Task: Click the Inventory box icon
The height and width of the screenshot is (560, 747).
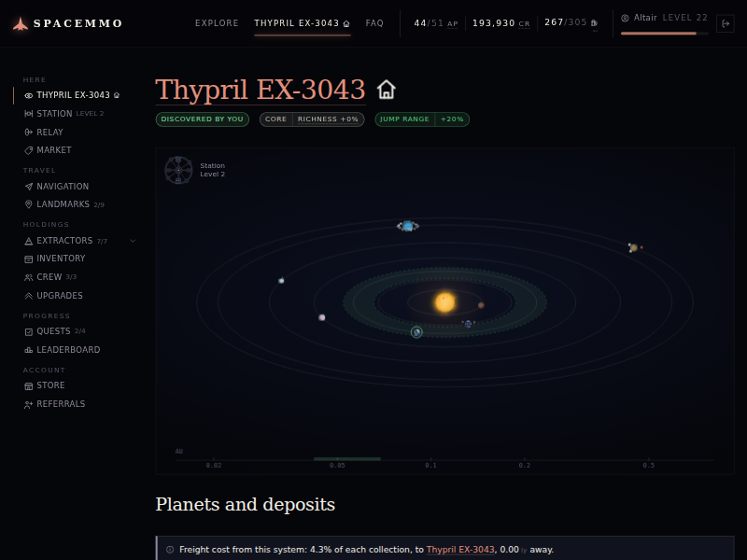Action: click(29, 259)
